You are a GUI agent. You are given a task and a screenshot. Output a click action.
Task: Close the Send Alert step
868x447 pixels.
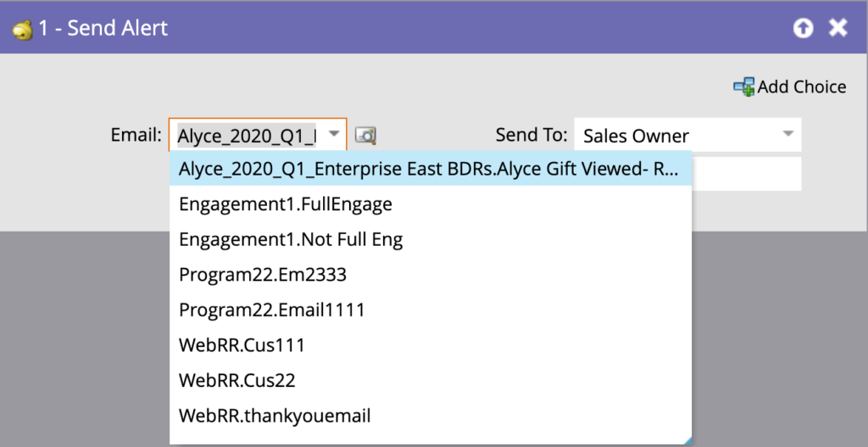[838, 28]
